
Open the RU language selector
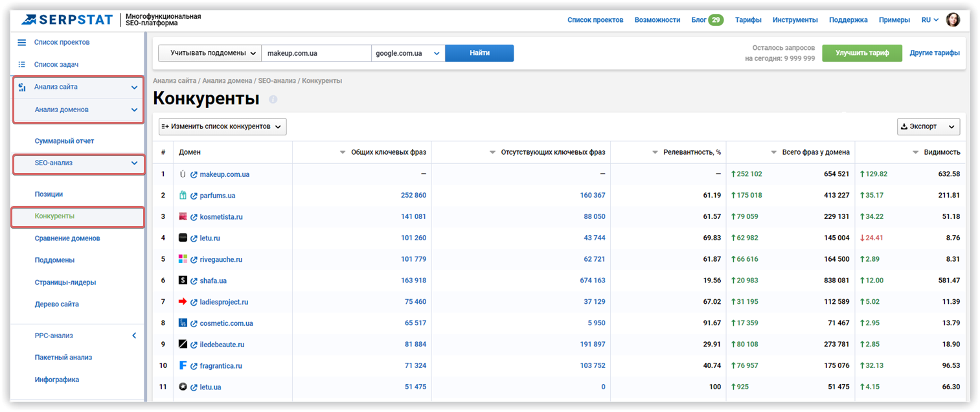coord(930,20)
